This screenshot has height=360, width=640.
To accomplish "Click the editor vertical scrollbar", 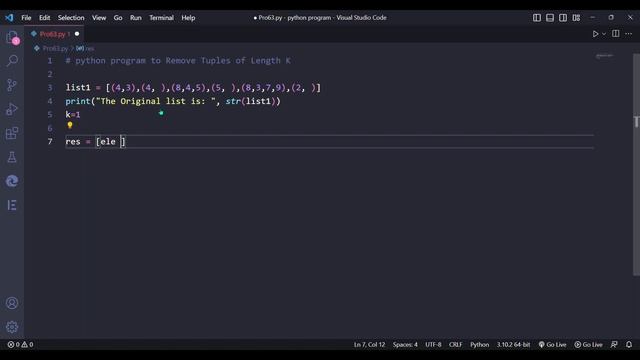I will pyautogui.click(x=636, y=163).
